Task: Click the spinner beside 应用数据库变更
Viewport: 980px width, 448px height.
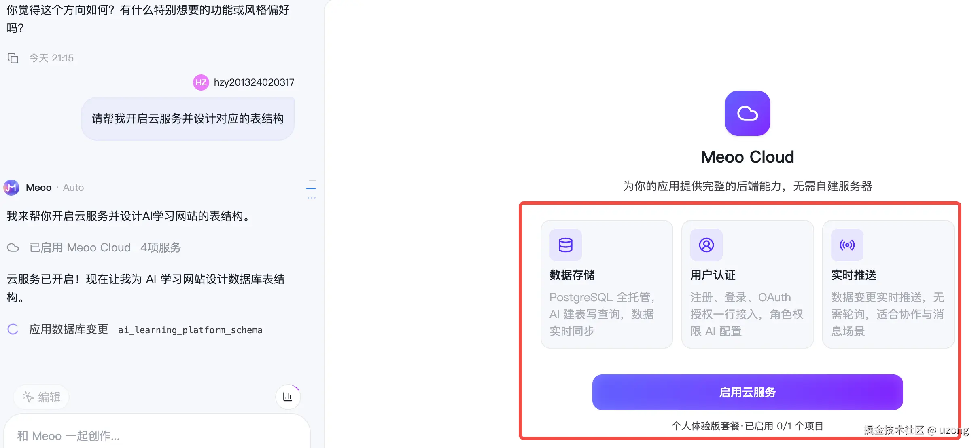Action: [13, 330]
